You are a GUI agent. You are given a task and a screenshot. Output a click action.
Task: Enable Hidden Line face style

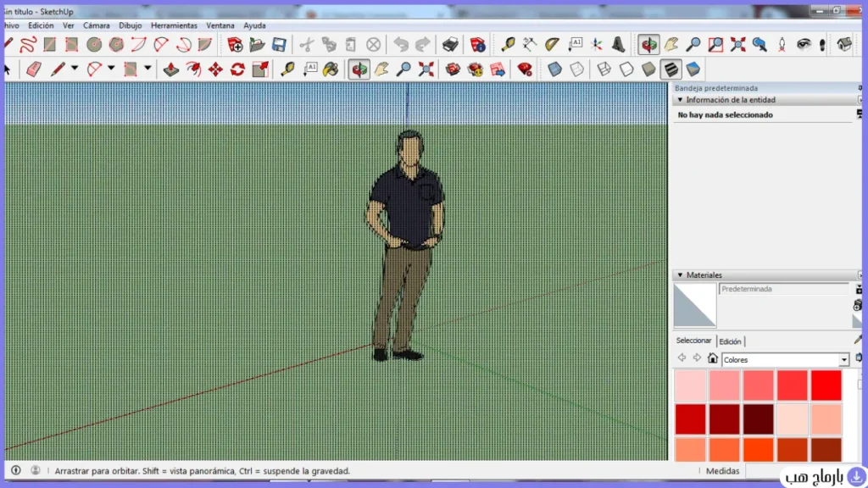(626, 69)
